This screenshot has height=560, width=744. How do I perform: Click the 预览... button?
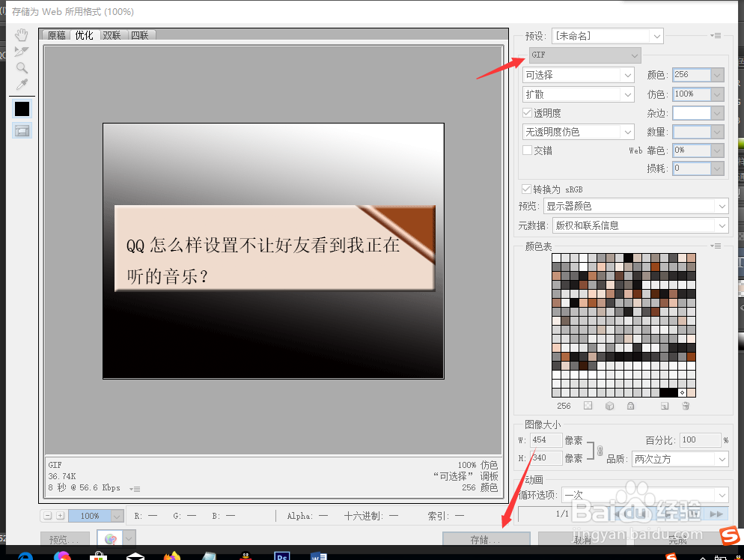(64, 539)
